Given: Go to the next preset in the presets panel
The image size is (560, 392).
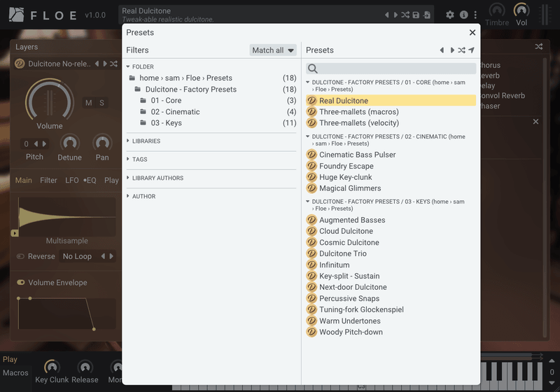Looking at the screenshot, I should [452, 50].
